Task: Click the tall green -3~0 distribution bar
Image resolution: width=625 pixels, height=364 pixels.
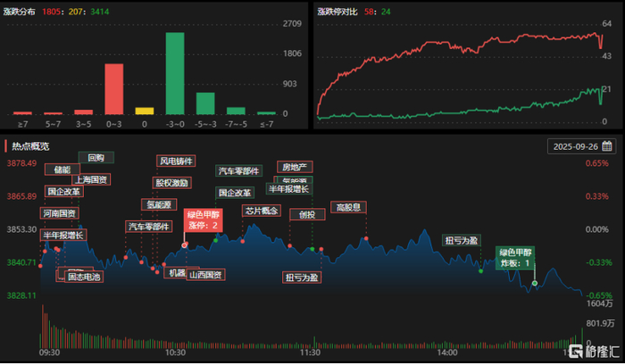Action: pos(175,74)
